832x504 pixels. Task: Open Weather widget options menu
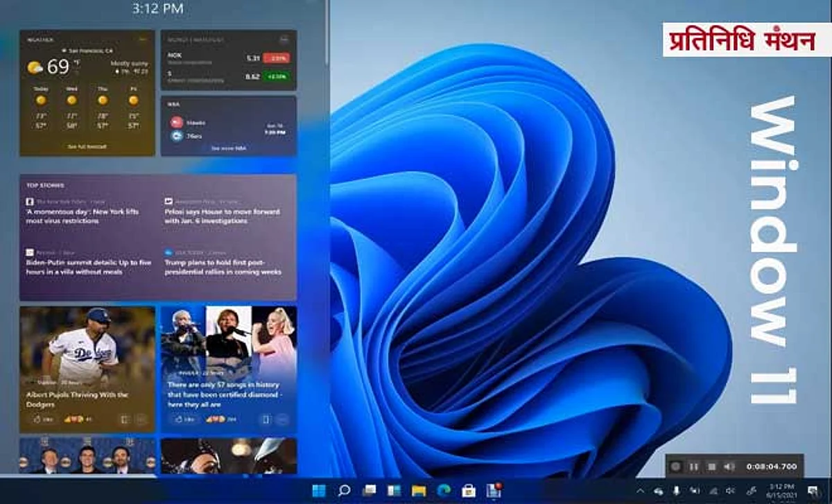click(143, 40)
